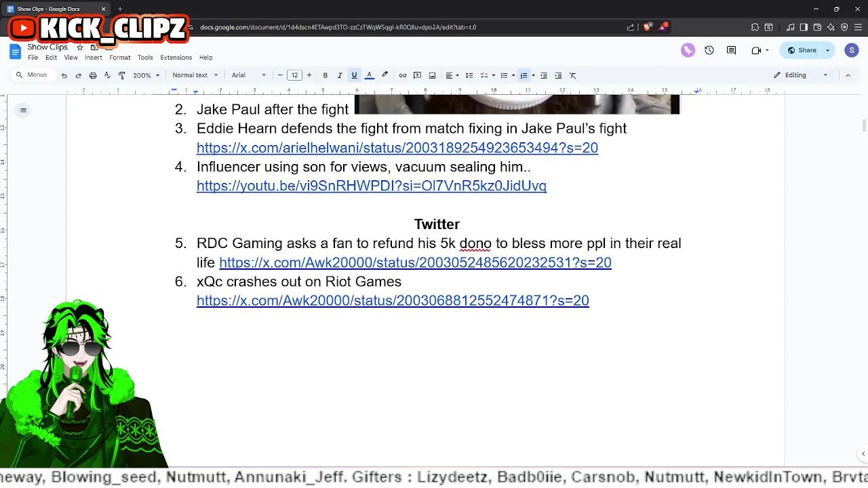Toggle underline formatting
The image size is (868, 488).
(354, 75)
